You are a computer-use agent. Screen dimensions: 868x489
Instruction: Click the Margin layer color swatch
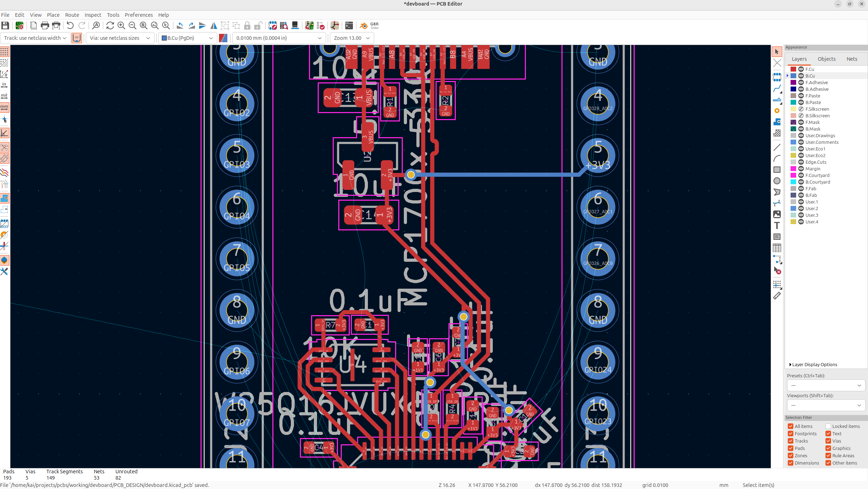(793, 169)
